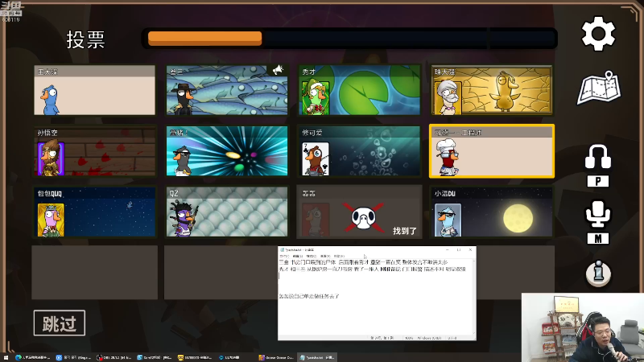
Task: Open the 格式 menu in Notepad
Action: [311, 256]
